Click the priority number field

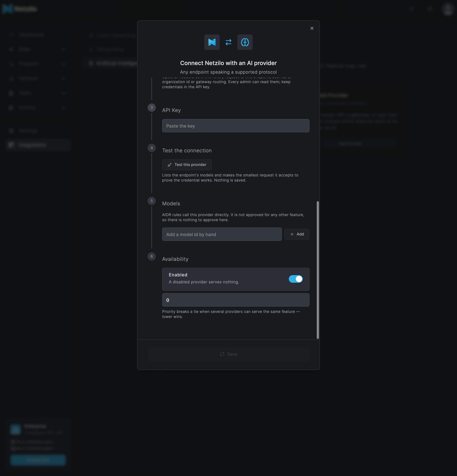(x=235, y=300)
